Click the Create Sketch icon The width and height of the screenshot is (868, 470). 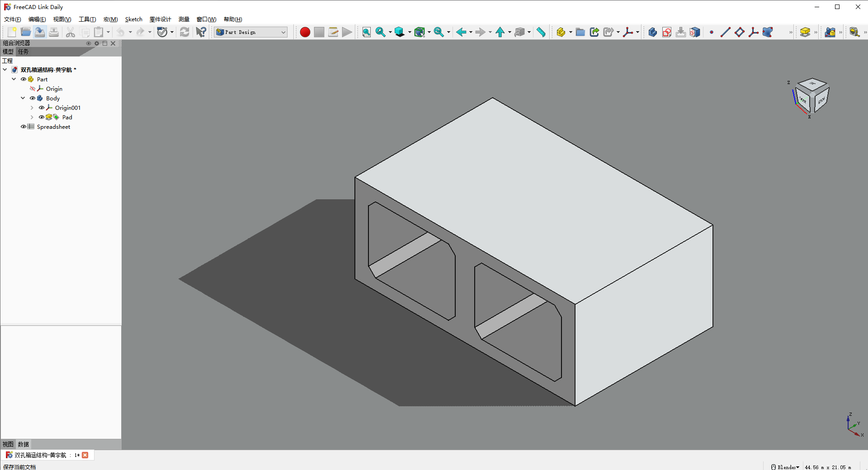click(666, 32)
